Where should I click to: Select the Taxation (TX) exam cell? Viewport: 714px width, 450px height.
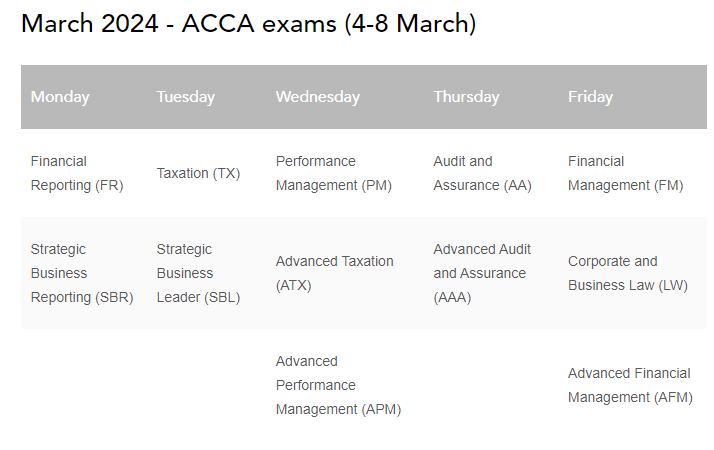click(x=198, y=173)
